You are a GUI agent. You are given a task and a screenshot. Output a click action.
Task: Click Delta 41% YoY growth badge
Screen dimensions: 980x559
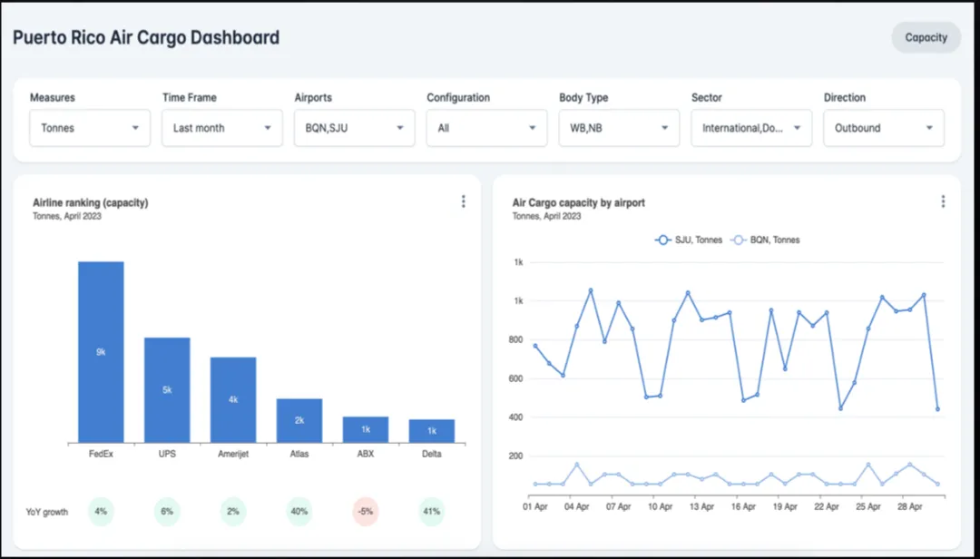pyautogui.click(x=432, y=512)
